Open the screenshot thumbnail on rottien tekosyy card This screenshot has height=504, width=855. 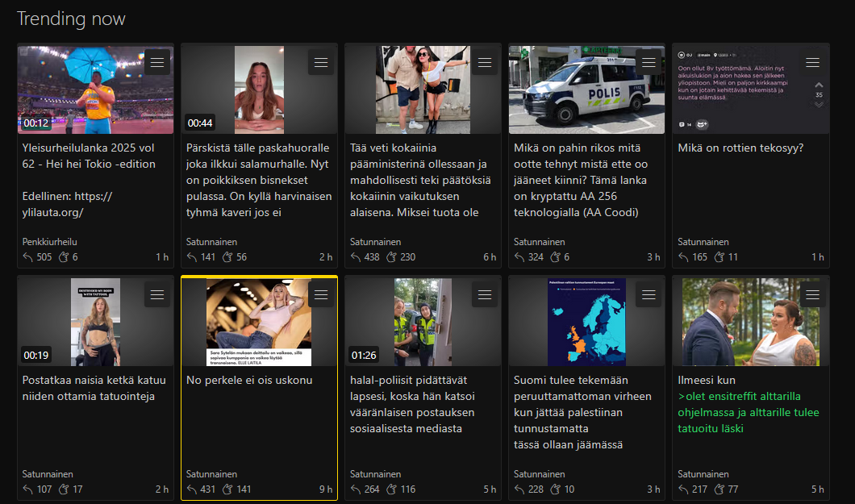click(x=751, y=90)
